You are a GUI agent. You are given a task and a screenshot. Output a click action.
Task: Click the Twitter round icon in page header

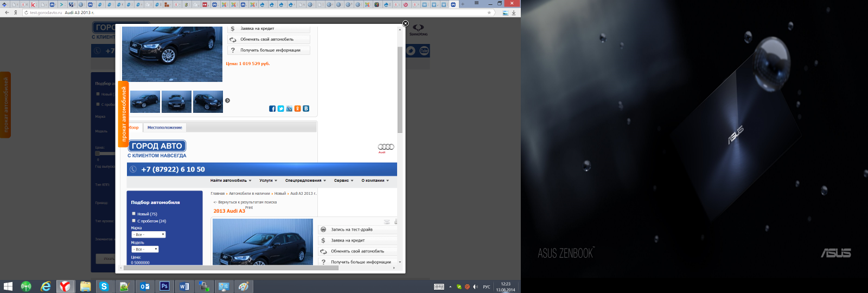[x=411, y=50]
